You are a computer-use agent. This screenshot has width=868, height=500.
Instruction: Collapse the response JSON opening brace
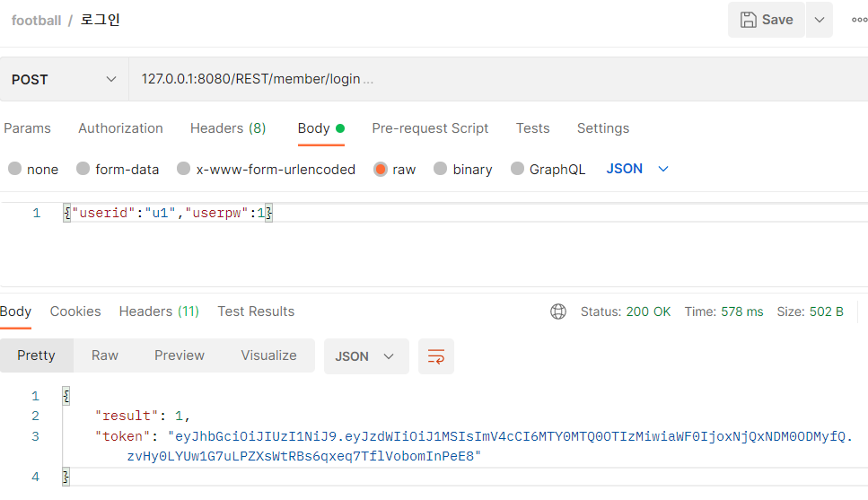click(66, 396)
